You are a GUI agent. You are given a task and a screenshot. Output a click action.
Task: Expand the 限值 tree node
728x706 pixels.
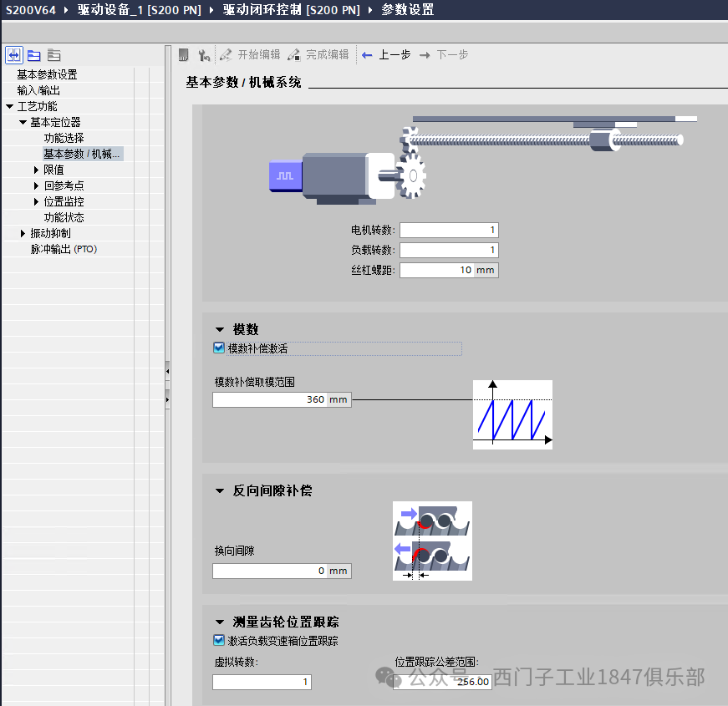(x=36, y=170)
